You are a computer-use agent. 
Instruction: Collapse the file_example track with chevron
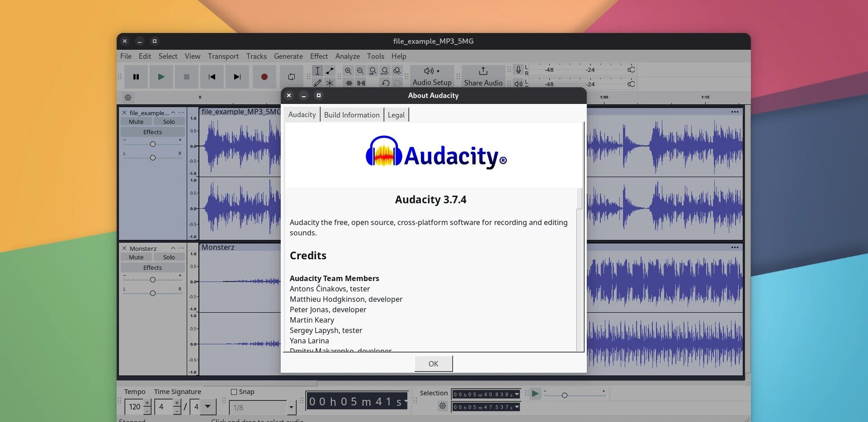pos(173,113)
